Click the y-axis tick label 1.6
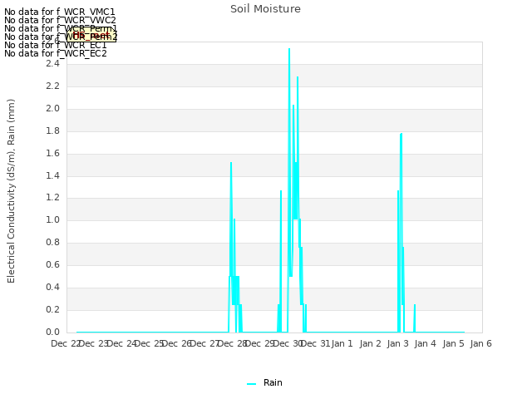Screen dimensions: 532x399 point(52,153)
